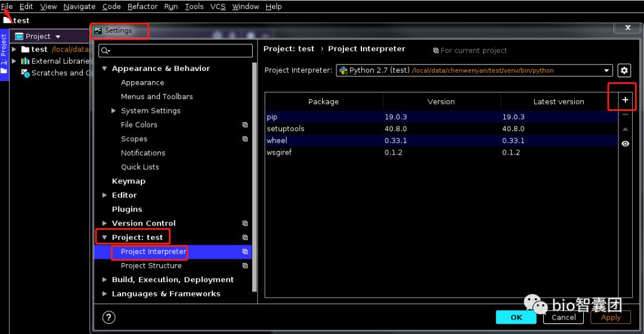Expand the Version Control section
Viewport: 644px width, 334px height.
[104, 223]
